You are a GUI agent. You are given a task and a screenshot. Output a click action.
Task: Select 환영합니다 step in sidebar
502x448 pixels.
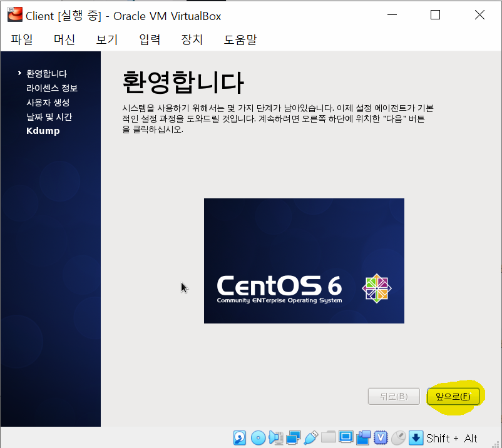pos(46,74)
